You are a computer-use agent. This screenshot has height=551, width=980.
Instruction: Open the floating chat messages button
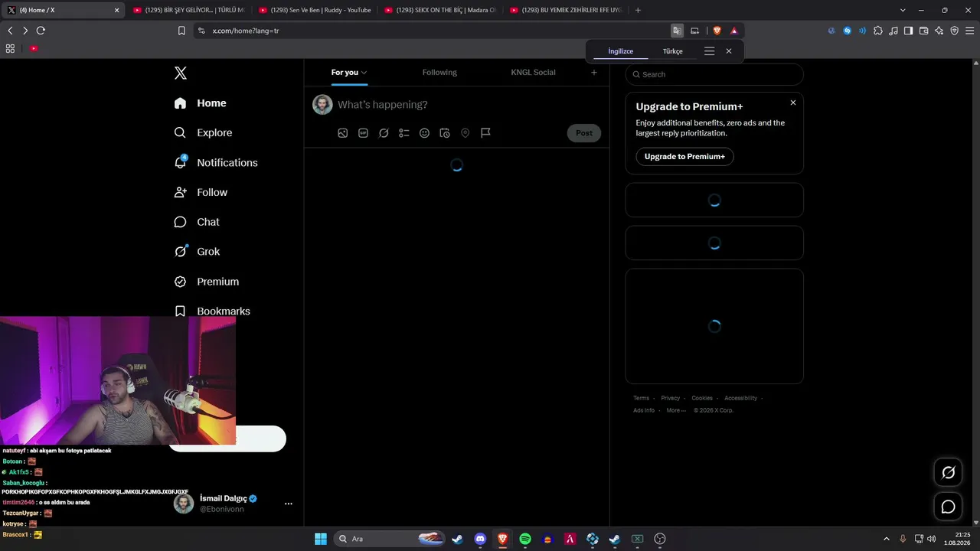[x=948, y=507]
